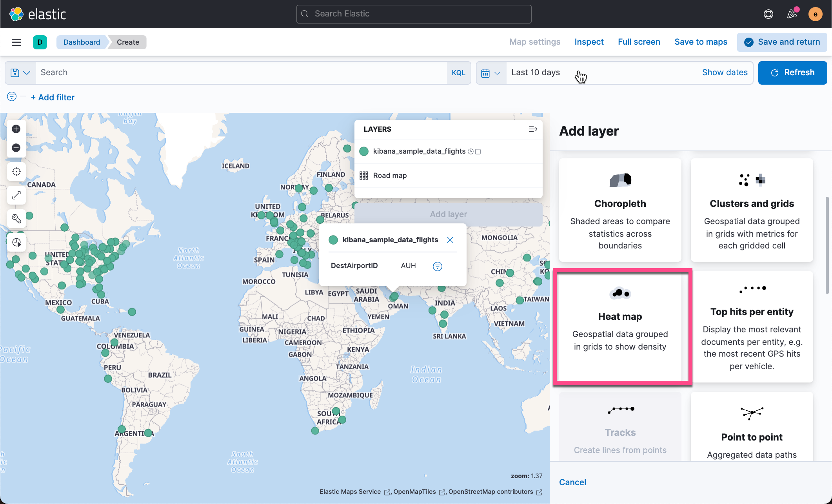Zoom in on the map
This screenshot has width=832, height=504.
[x=16, y=129]
